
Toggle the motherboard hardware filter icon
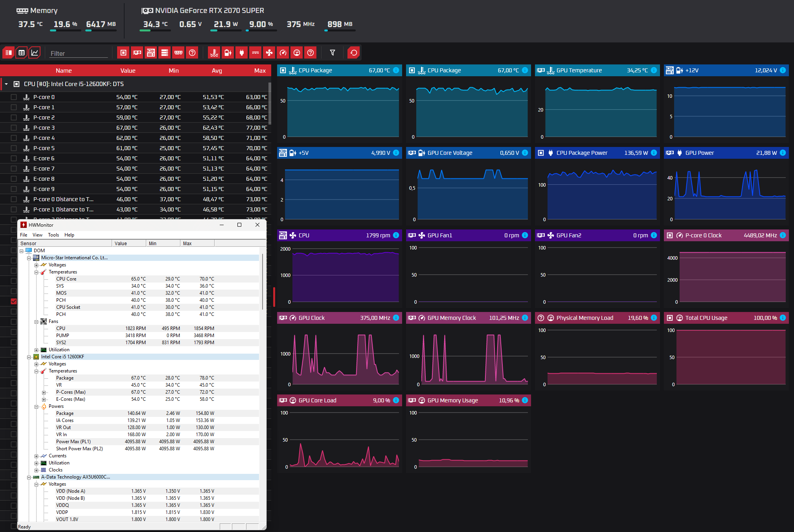click(x=151, y=53)
